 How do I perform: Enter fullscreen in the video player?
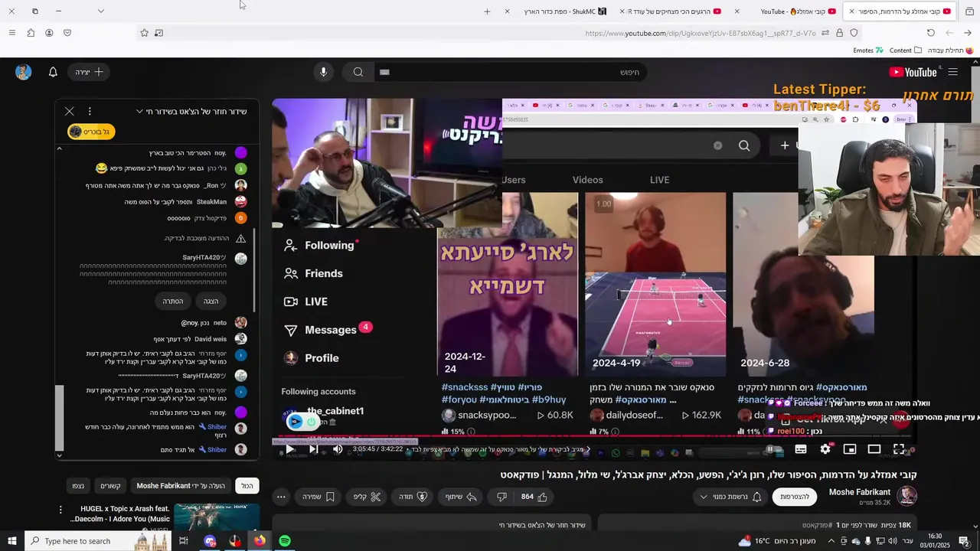pos(899,449)
